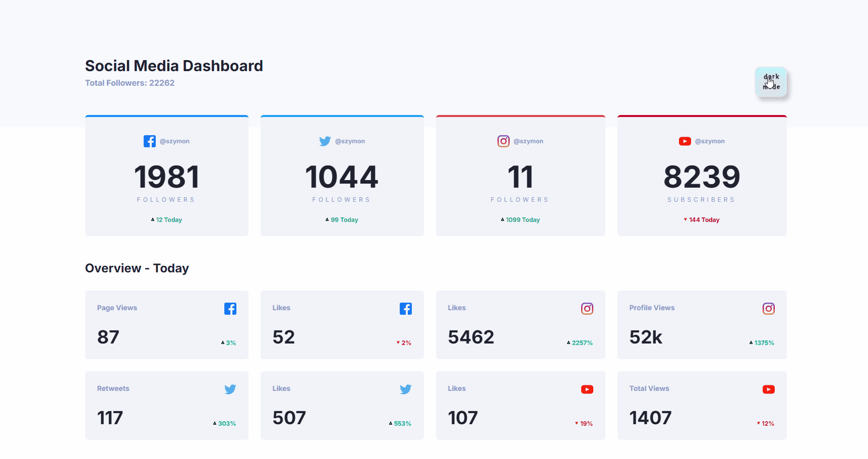Click the 1407 total views value
The image size is (868, 459).
[650, 418]
